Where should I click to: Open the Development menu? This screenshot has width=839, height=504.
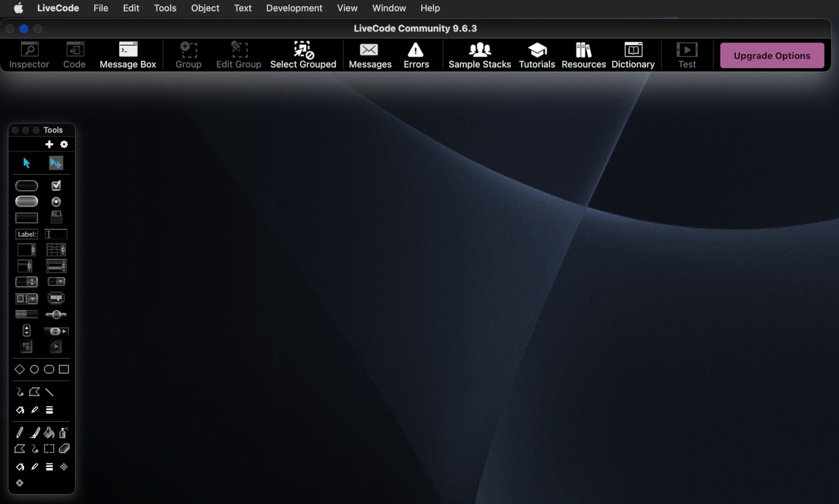click(x=294, y=8)
